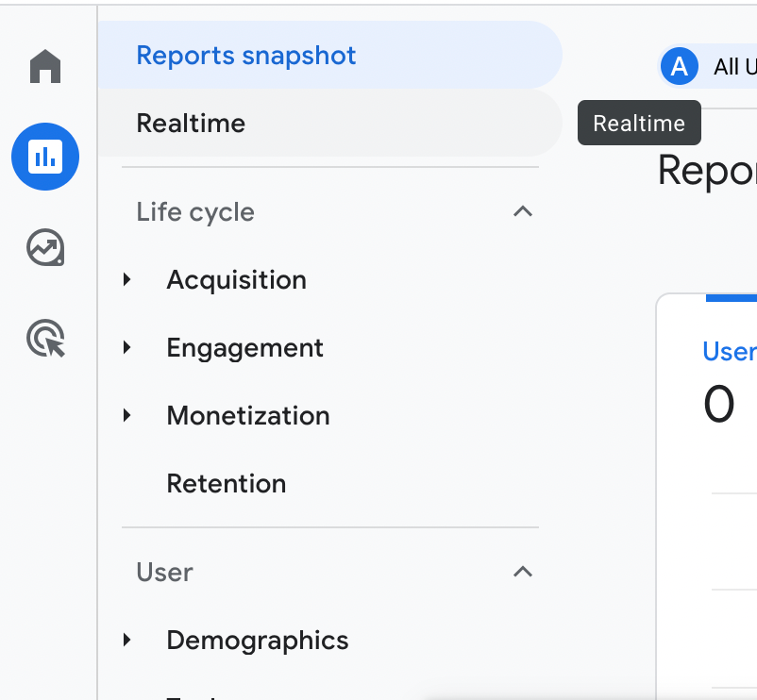The height and width of the screenshot is (700, 757).
Task: Click the blue 'A' segment avatar
Action: coord(680,66)
